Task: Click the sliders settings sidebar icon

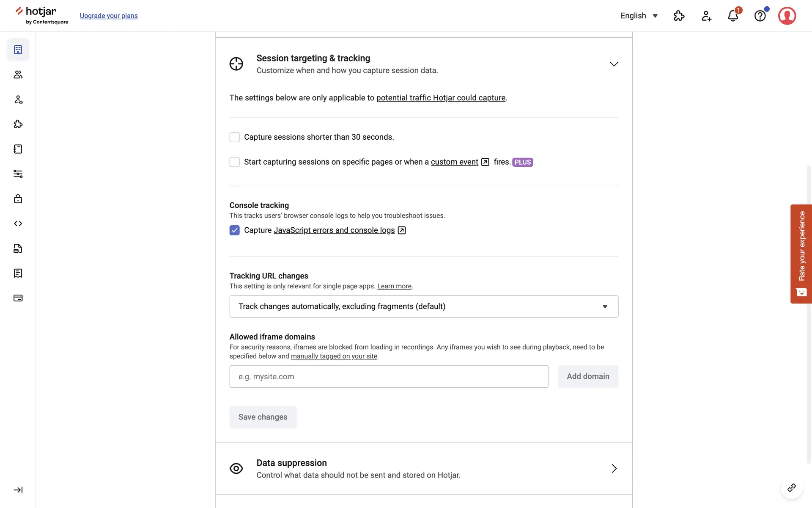Action: (18, 174)
